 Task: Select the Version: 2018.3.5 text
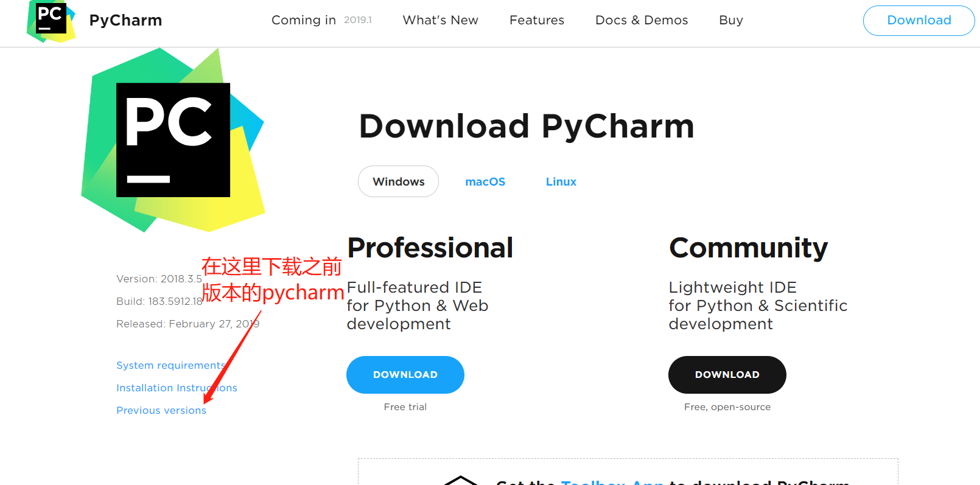pos(159,279)
